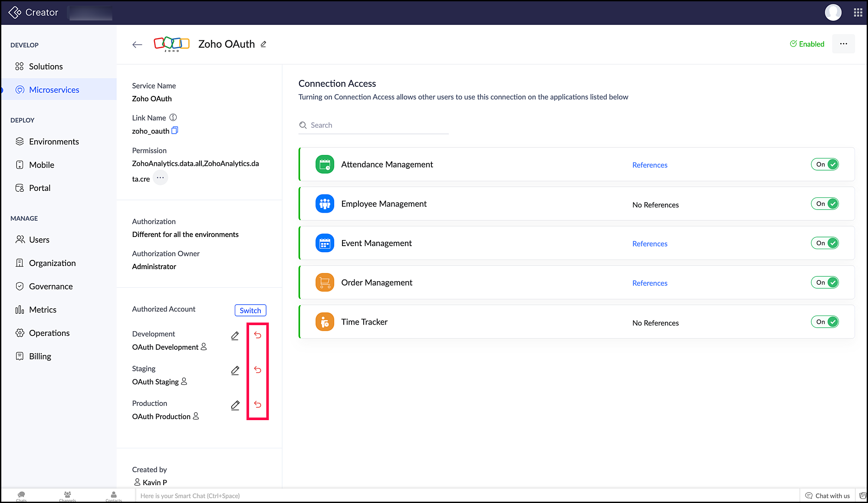This screenshot has width=868, height=503.
Task: Disable Time Tracker connection access
Action: coord(825,322)
